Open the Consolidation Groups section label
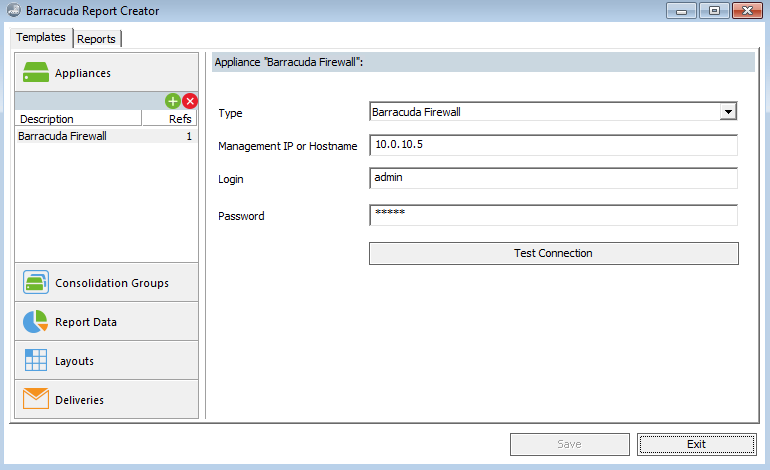The image size is (770, 470). pos(112,283)
